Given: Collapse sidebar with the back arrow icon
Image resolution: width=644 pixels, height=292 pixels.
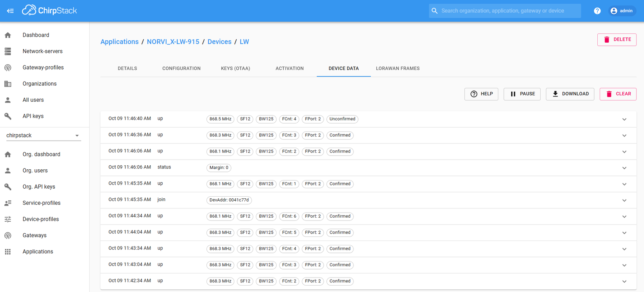Looking at the screenshot, I should 10,11.
